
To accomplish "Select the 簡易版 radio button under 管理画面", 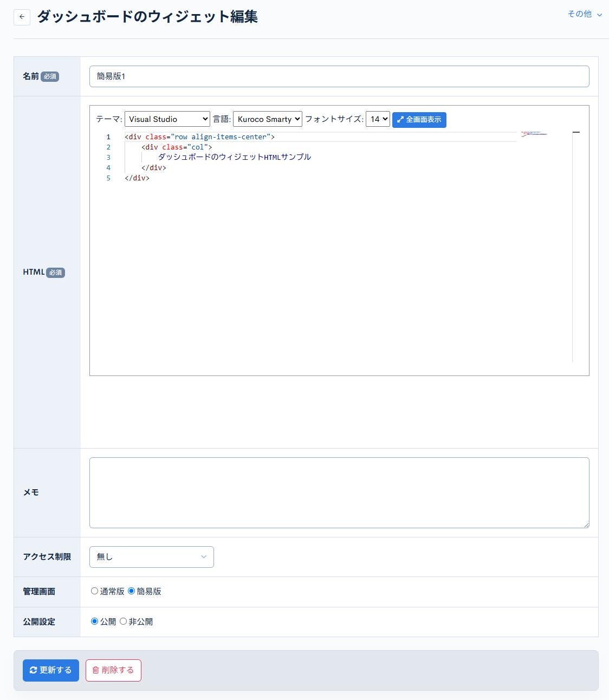I will 132,591.
